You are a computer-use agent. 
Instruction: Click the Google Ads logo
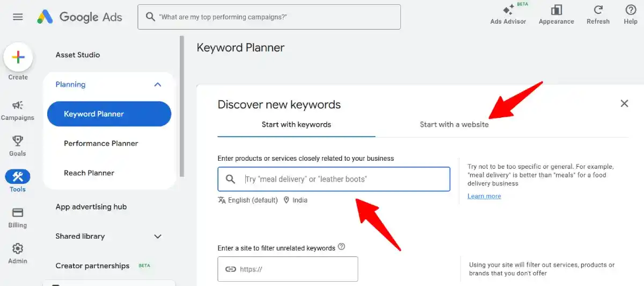point(79,17)
